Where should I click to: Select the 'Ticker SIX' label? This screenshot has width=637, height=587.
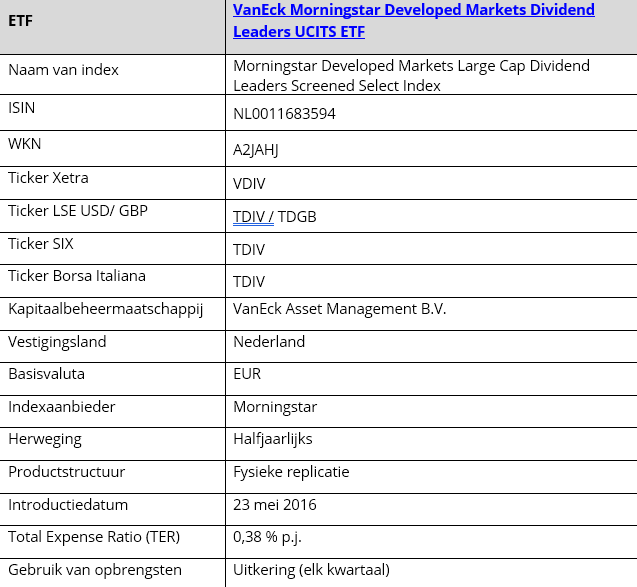click(x=41, y=244)
